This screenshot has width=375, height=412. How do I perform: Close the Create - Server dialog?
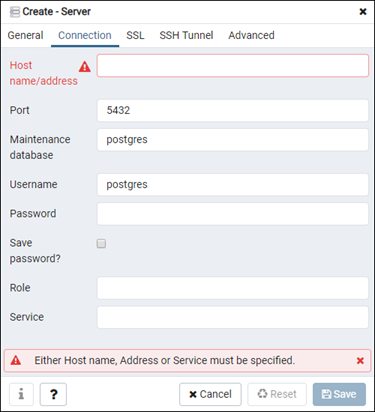tap(363, 12)
